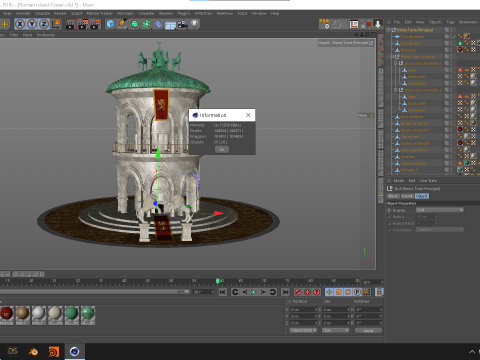Open the MoGraph menu
480x360 pixels.
pyautogui.click(x=125, y=13)
